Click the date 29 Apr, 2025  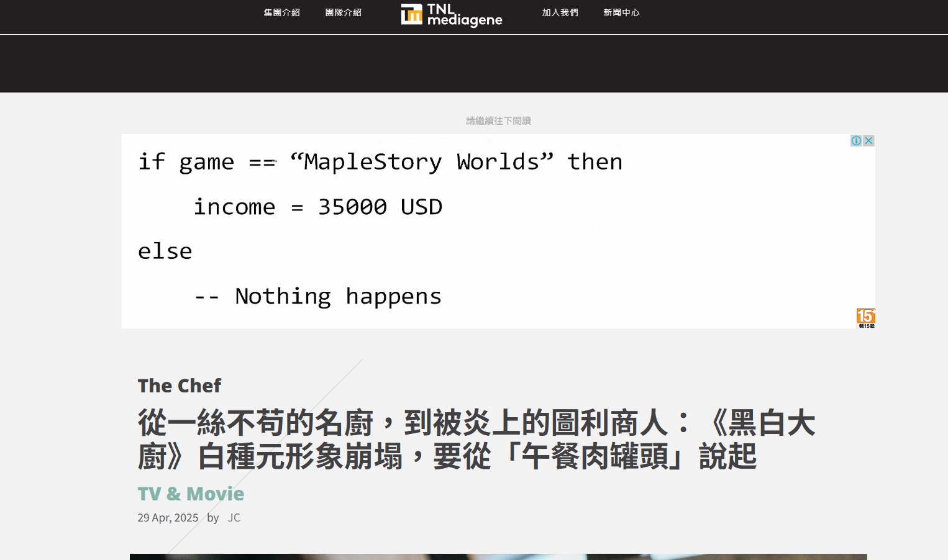click(x=168, y=518)
